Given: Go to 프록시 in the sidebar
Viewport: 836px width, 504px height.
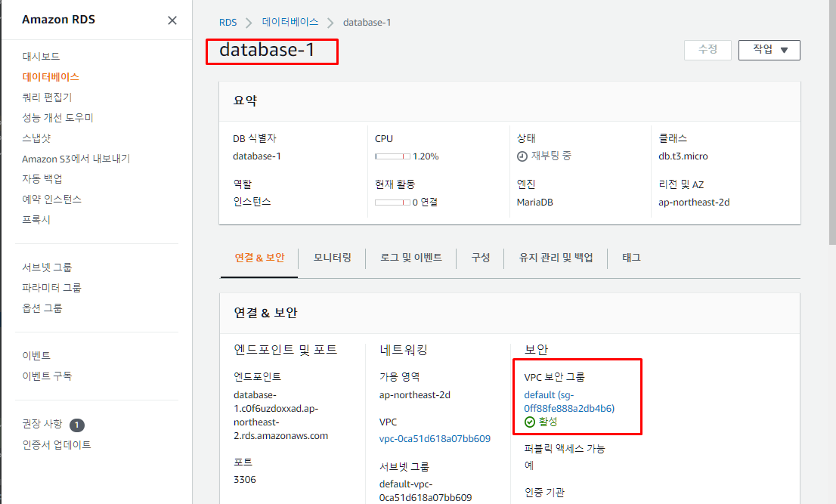Looking at the screenshot, I should [36, 219].
